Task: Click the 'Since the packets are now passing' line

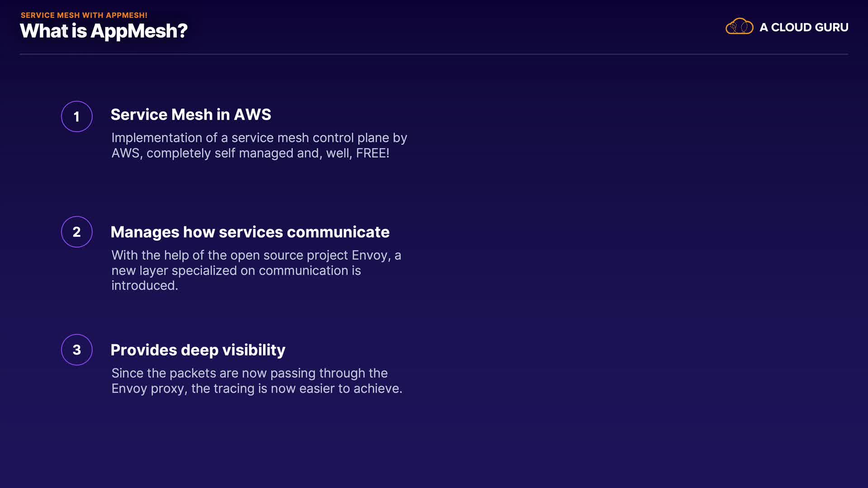Action: tap(212, 373)
